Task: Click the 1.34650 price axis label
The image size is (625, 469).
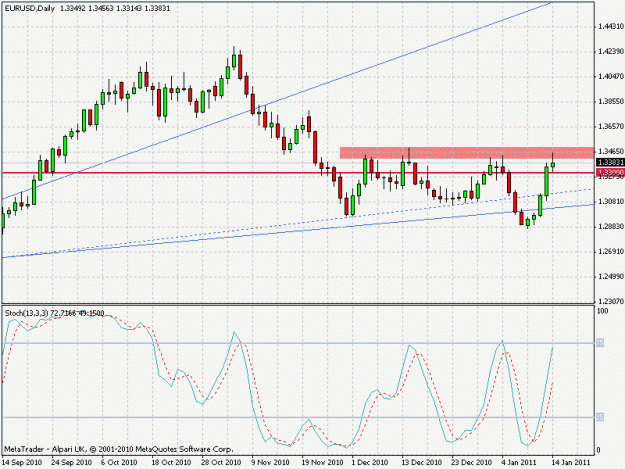Action: [x=610, y=151]
